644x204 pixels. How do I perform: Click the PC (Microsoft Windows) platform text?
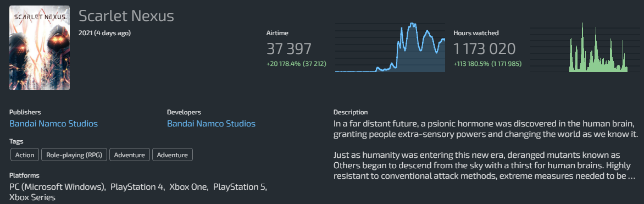pos(57,187)
